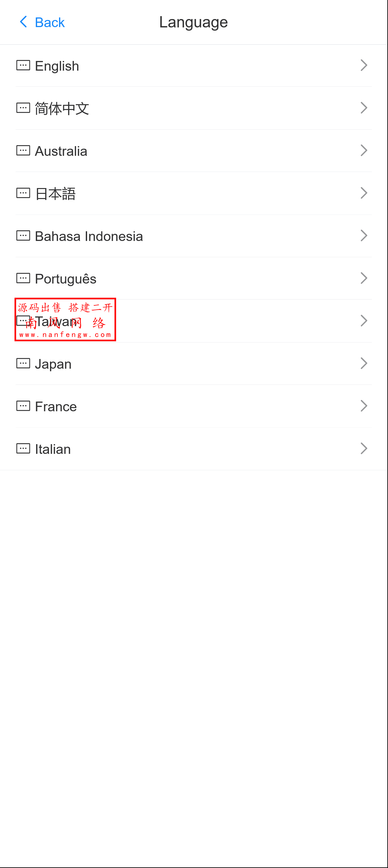
Task: Click the flag icon beside Italian
Action: [23, 448]
